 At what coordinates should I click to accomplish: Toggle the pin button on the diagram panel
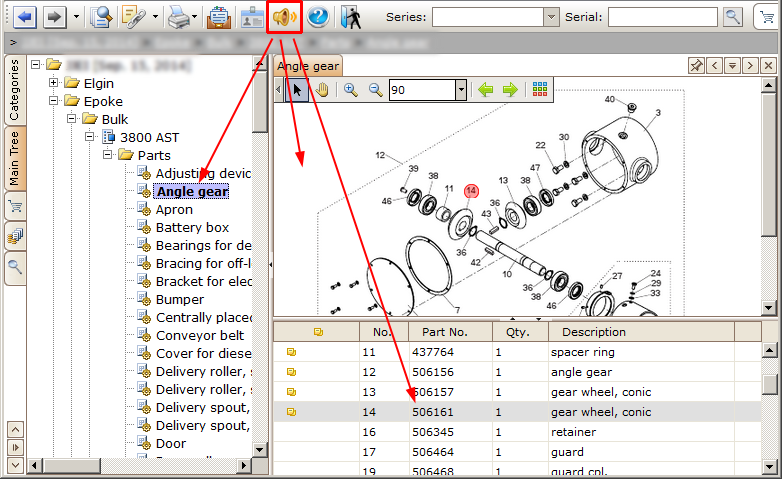[x=697, y=66]
